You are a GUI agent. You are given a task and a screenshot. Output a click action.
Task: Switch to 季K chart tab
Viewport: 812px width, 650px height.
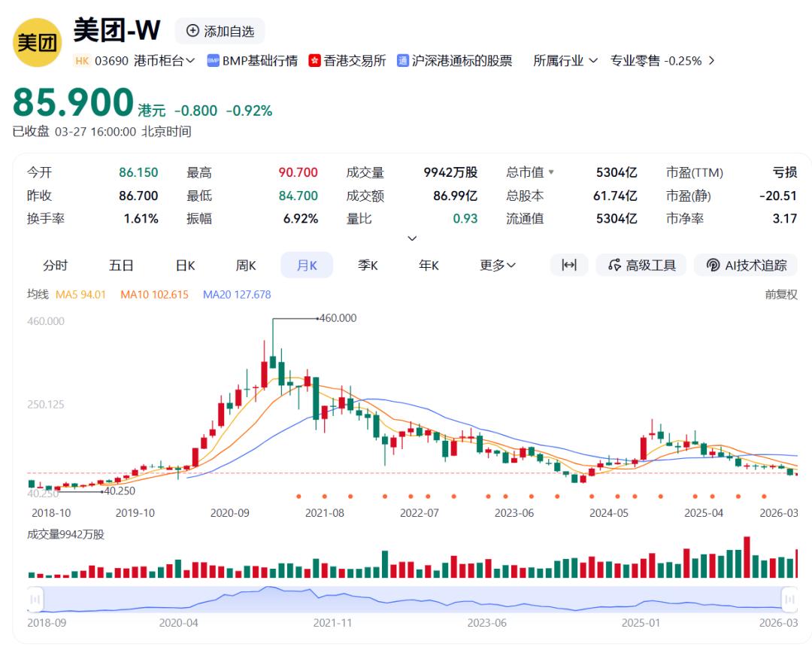point(368,266)
